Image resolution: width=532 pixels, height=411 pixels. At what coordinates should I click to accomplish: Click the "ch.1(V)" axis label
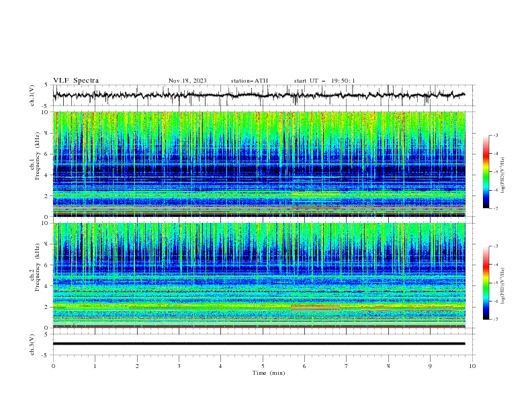tap(32, 95)
